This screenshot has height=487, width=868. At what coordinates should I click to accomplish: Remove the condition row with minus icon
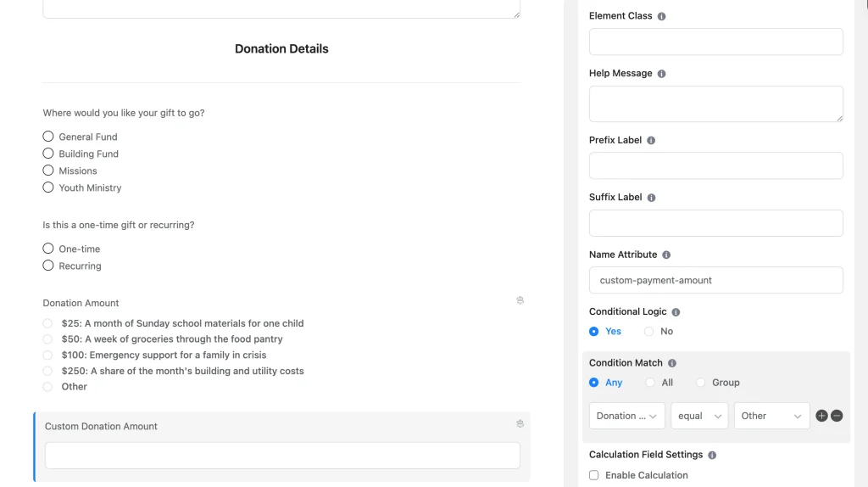coord(837,416)
